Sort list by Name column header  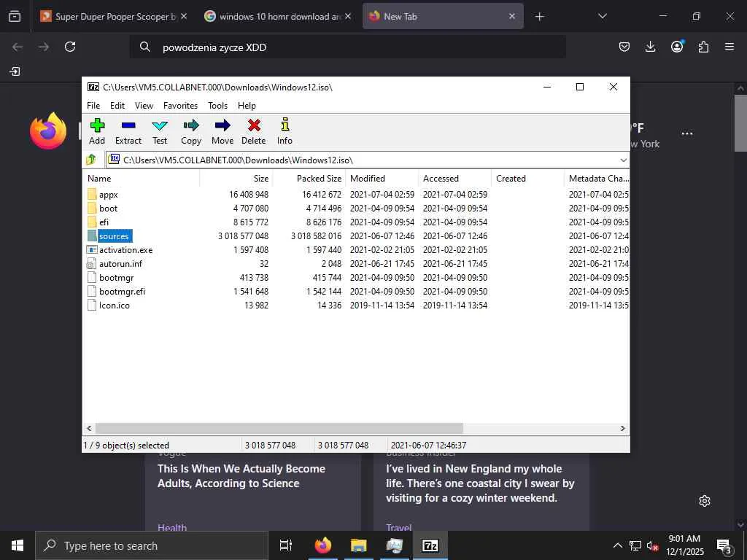pyautogui.click(x=142, y=179)
